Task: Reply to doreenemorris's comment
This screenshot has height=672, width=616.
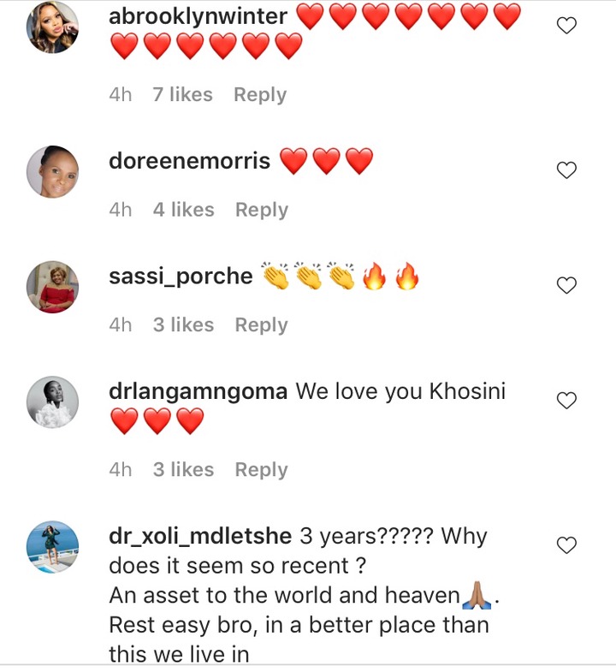Action: (262, 211)
